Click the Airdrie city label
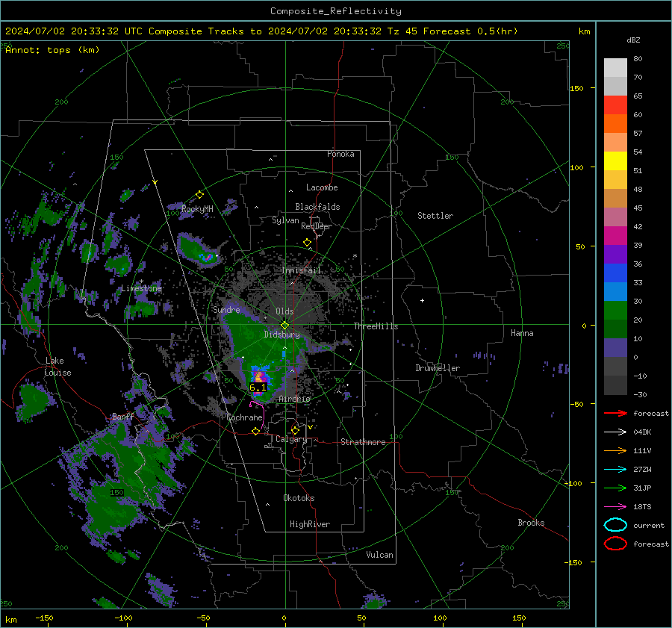 click(x=294, y=399)
